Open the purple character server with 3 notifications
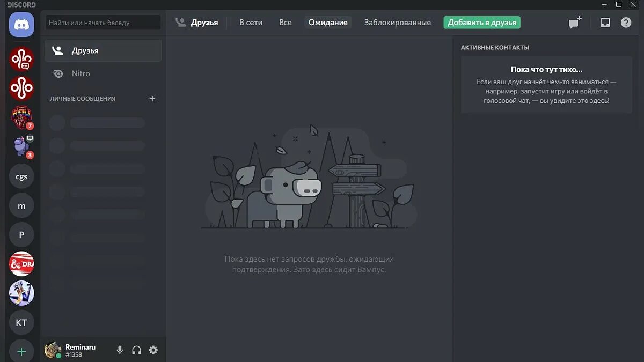Viewport: 644px width, 362px height. coord(21,147)
